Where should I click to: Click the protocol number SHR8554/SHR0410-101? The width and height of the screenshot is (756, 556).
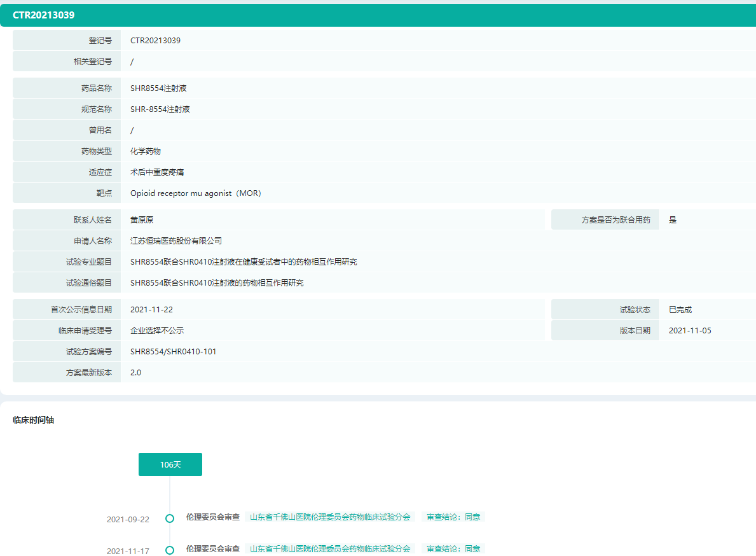[173, 352]
